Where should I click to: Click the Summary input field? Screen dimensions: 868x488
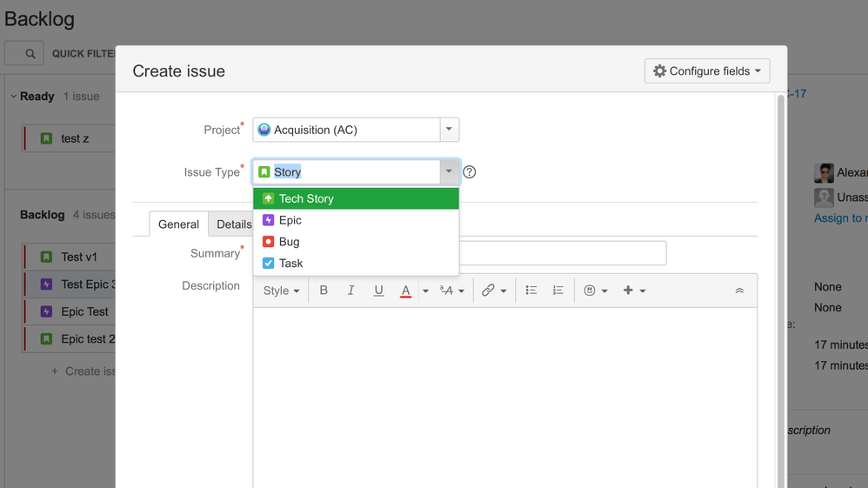pyautogui.click(x=563, y=253)
